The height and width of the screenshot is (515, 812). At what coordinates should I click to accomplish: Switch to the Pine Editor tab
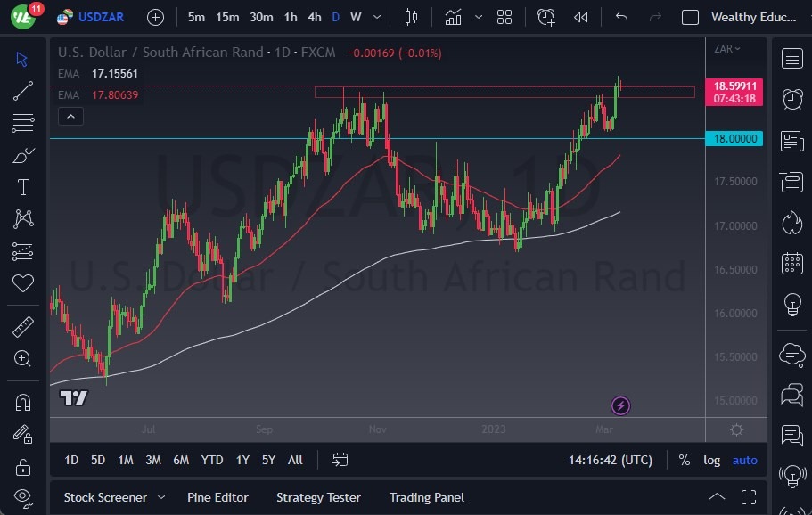[217, 497]
